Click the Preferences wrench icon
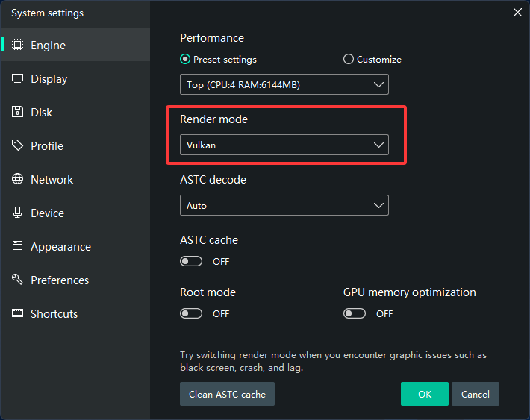The image size is (530, 420). click(x=18, y=280)
